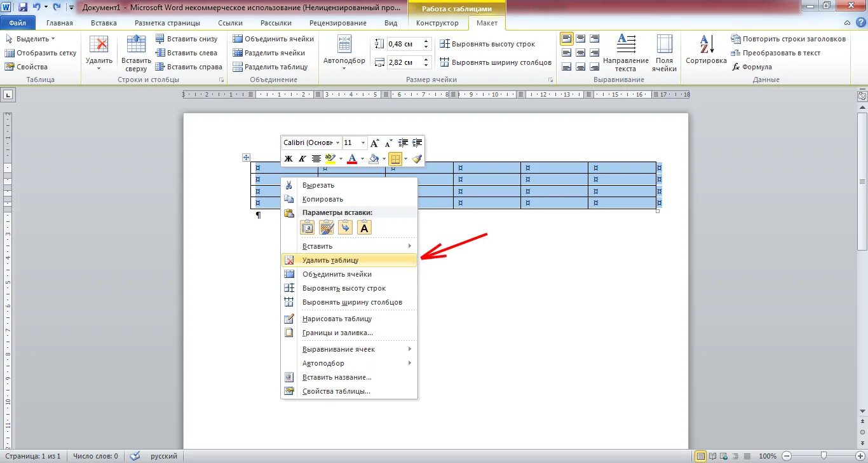
Task: Activate Format Painter brush in mini toolbar
Action: click(417, 158)
